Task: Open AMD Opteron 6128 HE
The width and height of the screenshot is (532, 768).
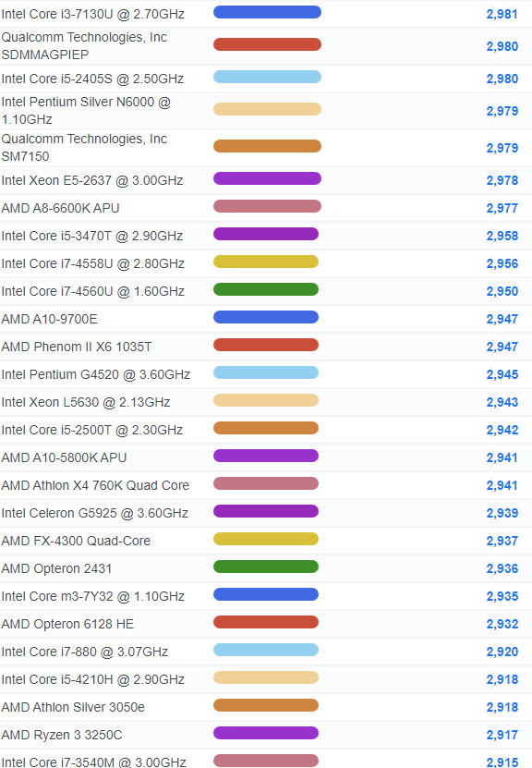Action: pos(67,624)
